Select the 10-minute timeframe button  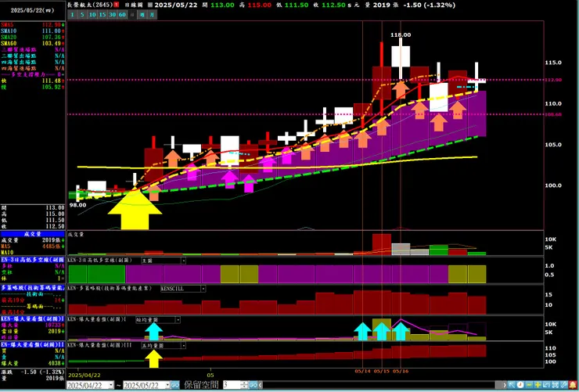pyautogui.click(x=92, y=15)
